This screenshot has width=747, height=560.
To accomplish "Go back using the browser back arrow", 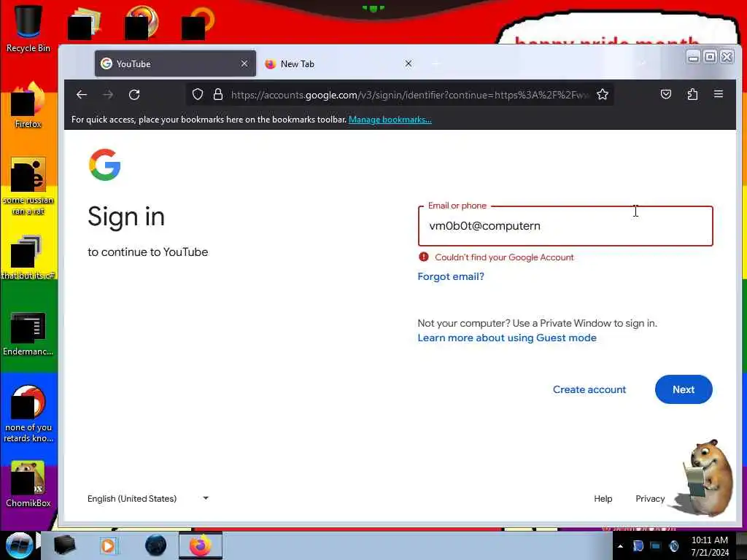I will tap(82, 95).
